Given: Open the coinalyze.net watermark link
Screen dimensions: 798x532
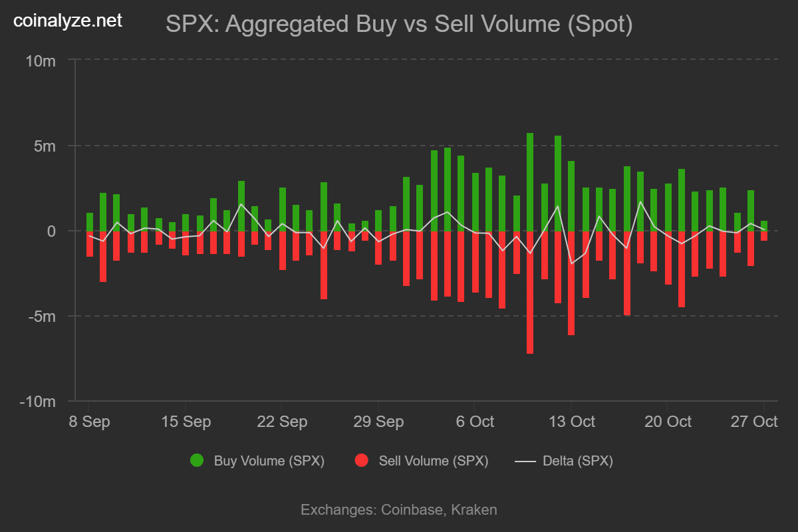Looking at the screenshot, I should pos(68,21).
